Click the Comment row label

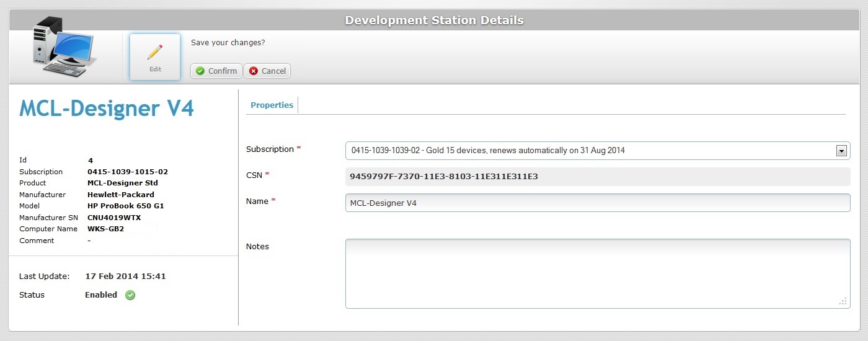pyautogui.click(x=37, y=241)
